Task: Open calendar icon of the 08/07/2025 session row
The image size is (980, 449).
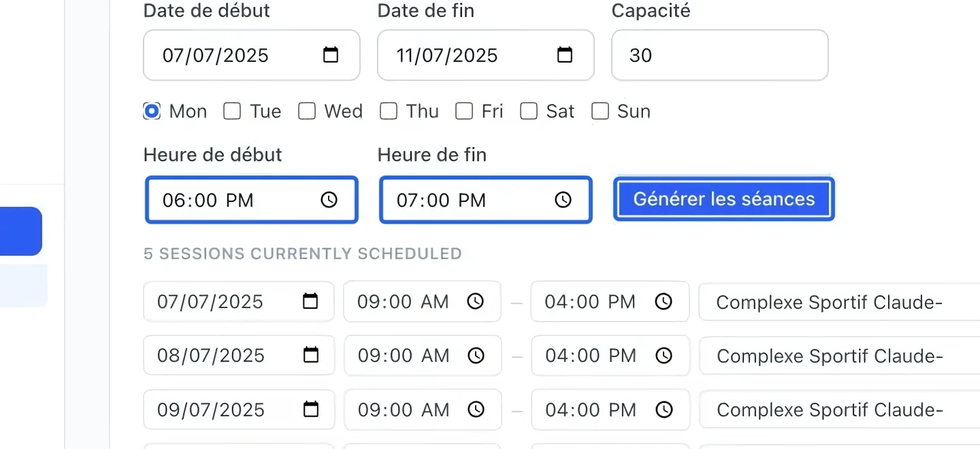Action: coord(310,355)
